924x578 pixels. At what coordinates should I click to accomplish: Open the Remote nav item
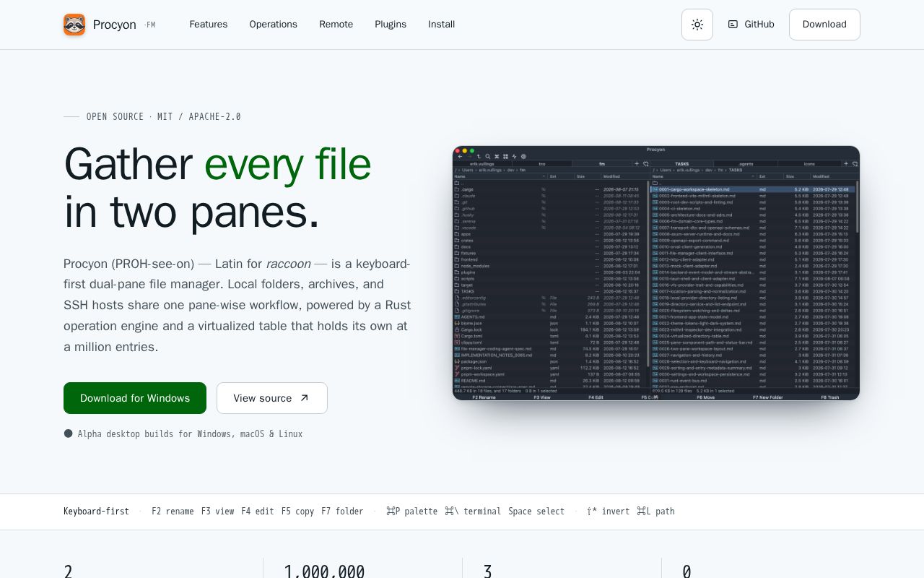[336, 25]
